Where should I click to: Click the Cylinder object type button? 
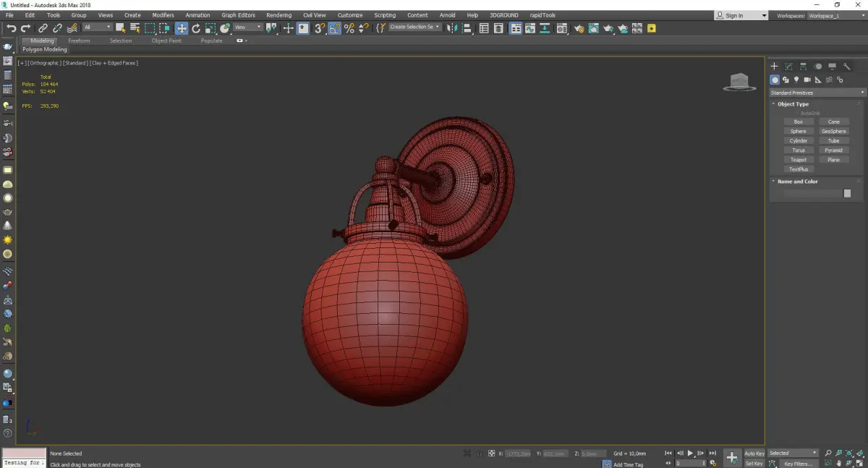[x=799, y=140]
